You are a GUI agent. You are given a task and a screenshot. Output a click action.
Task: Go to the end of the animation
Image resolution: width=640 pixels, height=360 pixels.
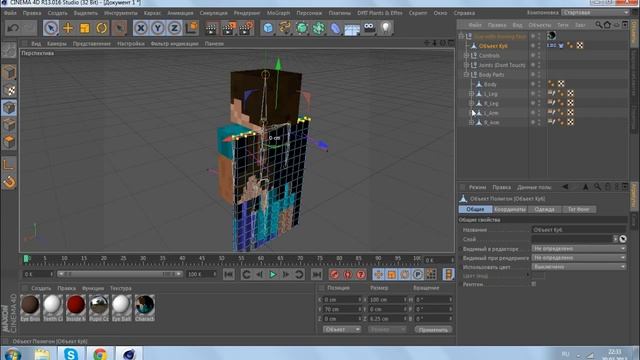pyautogui.click(x=317, y=275)
